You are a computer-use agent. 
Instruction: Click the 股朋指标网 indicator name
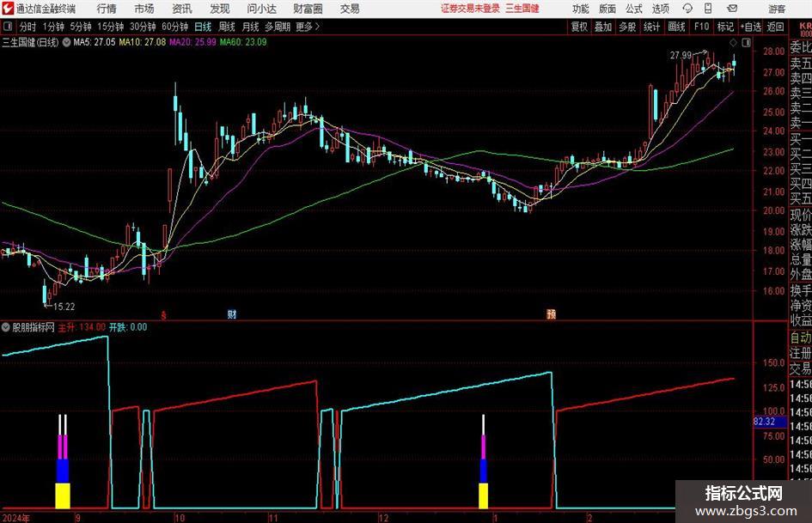pyautogui.click(x=34, y=327)
